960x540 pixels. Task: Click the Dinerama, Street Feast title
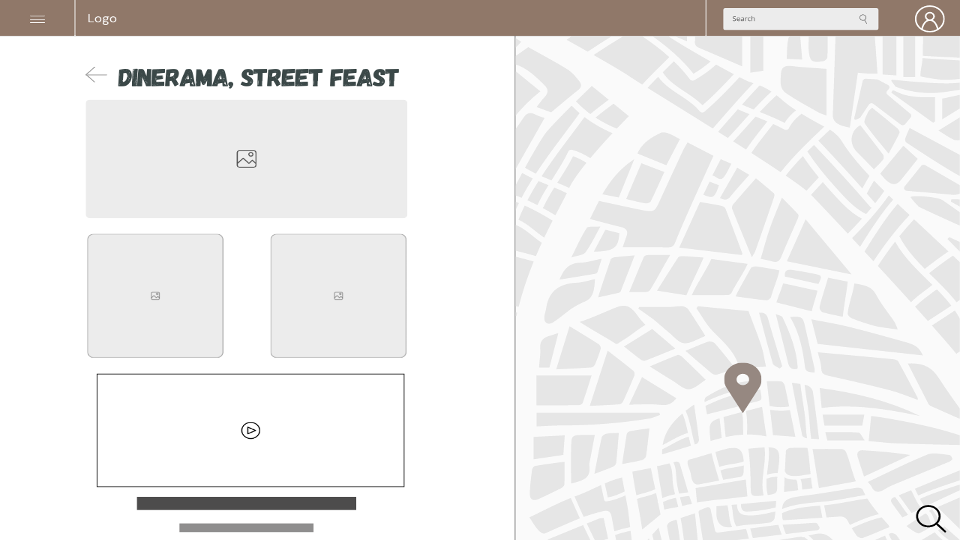coord(258,78)
